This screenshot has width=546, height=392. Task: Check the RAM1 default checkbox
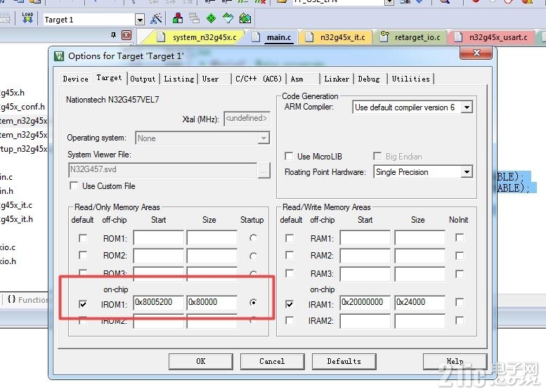[x=290, y=238]
